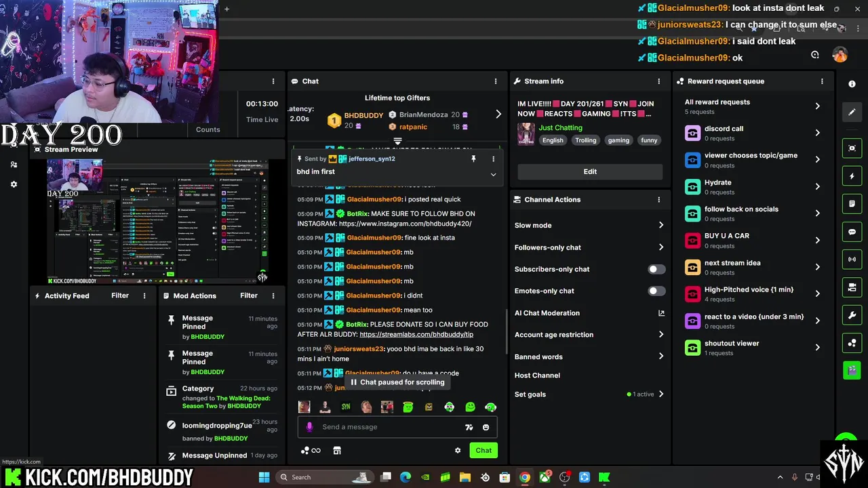Click Just Chatting category link

pos(560,127)
